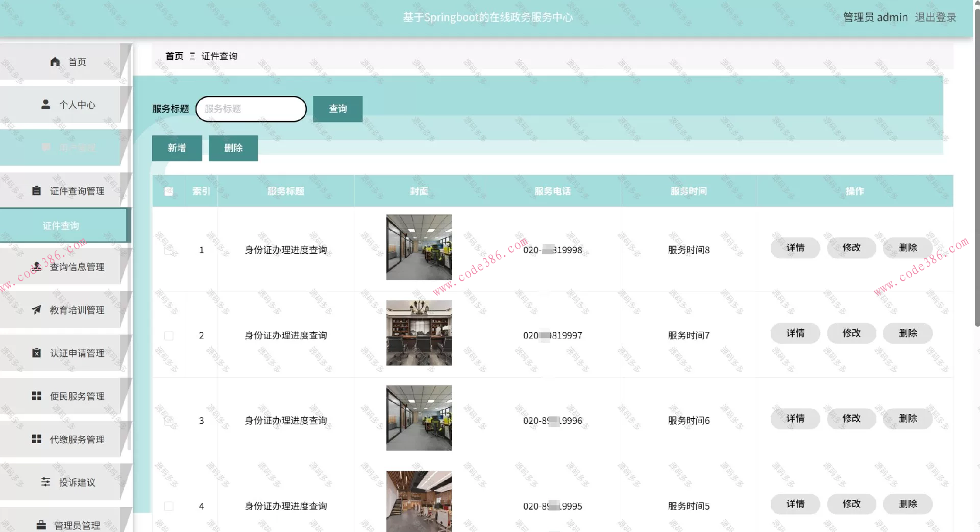Click the hamburger icon next to 首页 breadcrumb
Image resolution: width=980 pixels, height=532 pixels.
click(x=191, y=56)
